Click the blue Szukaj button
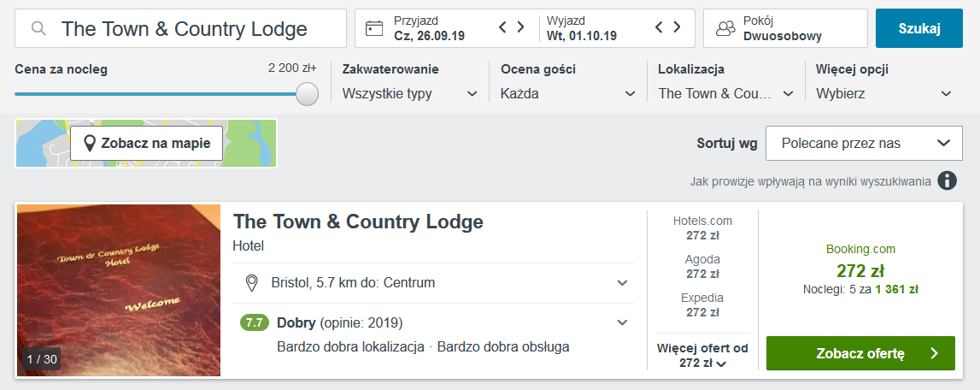This screenshot has height=390, width=980. pos(918,28)
